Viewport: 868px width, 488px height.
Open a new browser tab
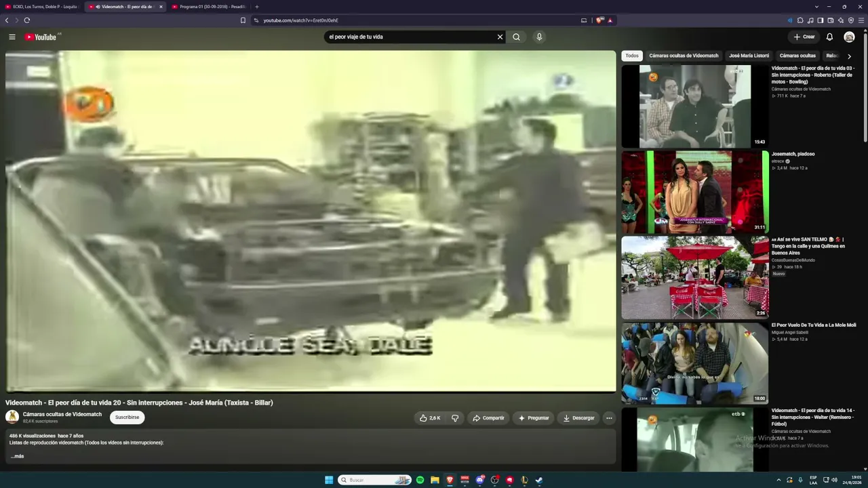(256, 7)
